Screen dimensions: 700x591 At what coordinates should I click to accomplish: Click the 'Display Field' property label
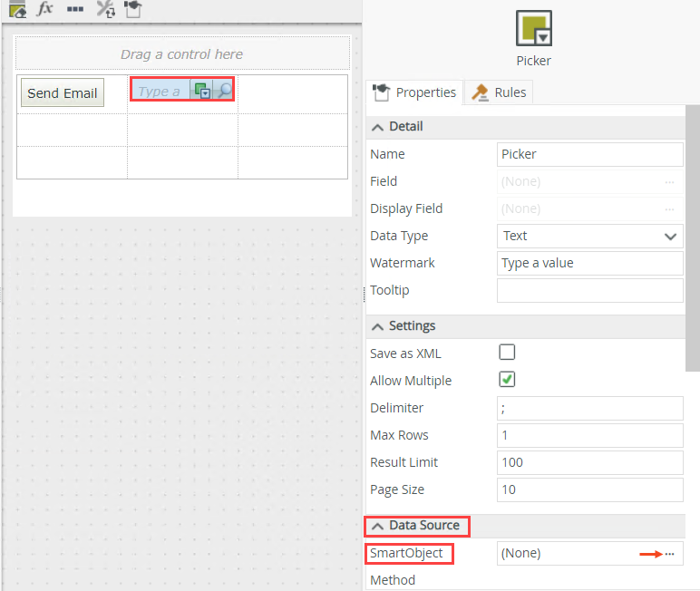(x=406, y=208)
